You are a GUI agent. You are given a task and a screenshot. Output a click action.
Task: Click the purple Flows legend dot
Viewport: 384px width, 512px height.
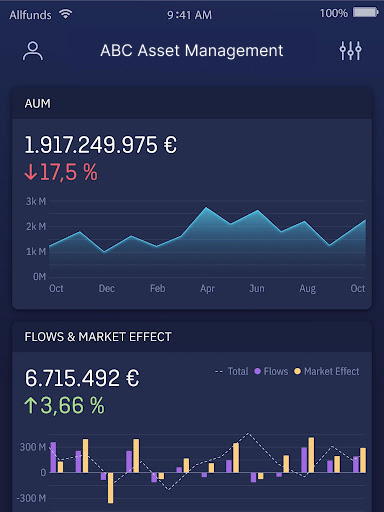click(x=257, y=371)
